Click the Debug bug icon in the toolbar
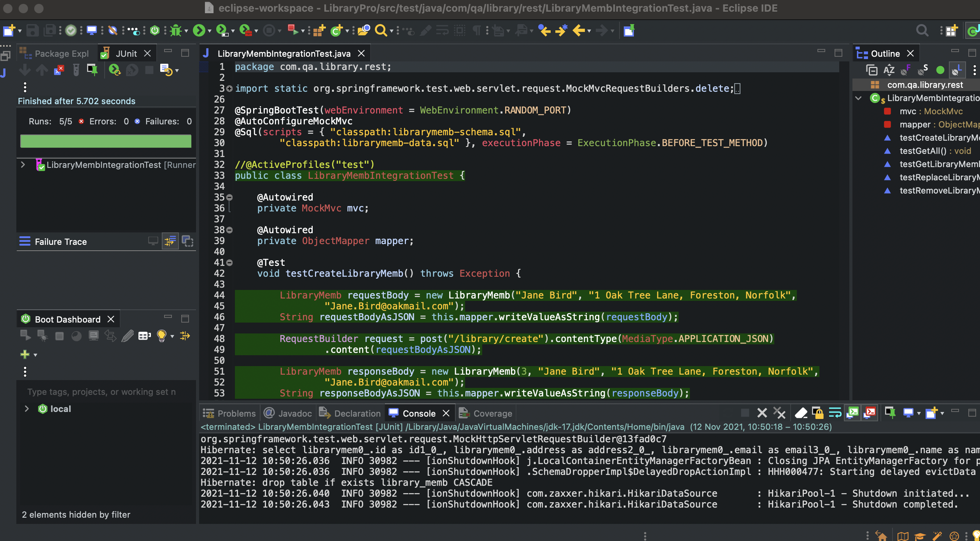The width and height of the screenshot is (980, 541). 176,30
